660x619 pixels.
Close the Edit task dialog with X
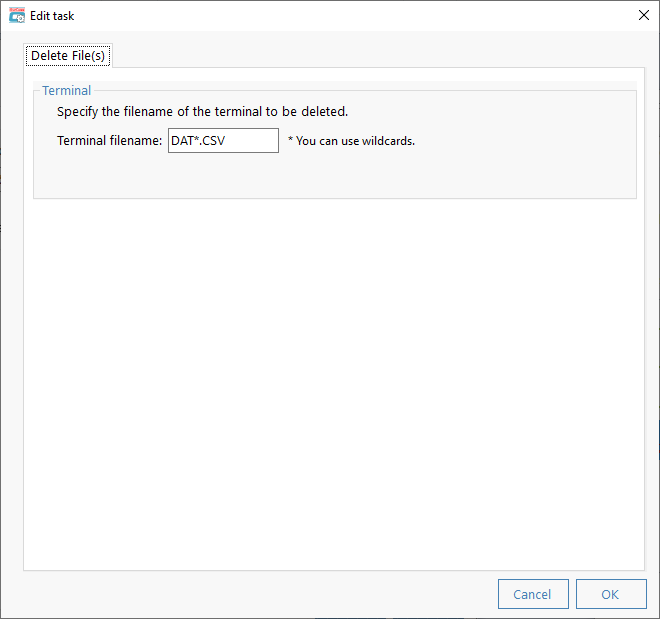[644, 16]
